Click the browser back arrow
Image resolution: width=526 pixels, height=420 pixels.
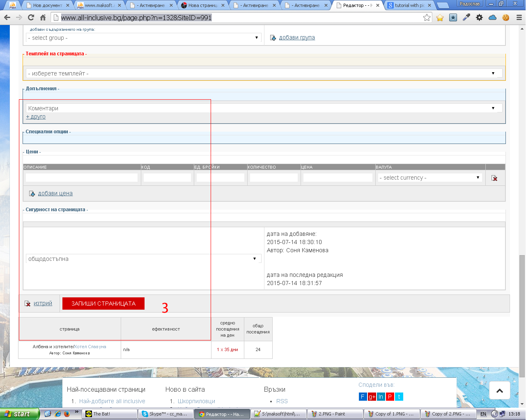coord(7,18)
